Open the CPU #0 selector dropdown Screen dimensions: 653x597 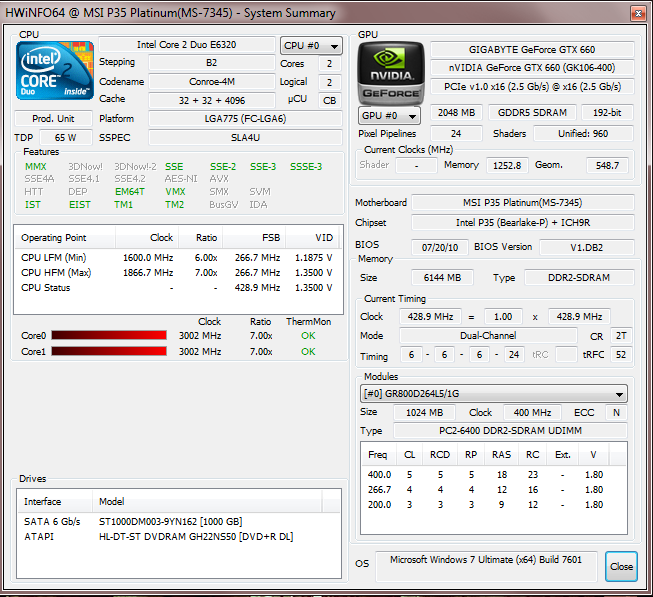point(311,46)
